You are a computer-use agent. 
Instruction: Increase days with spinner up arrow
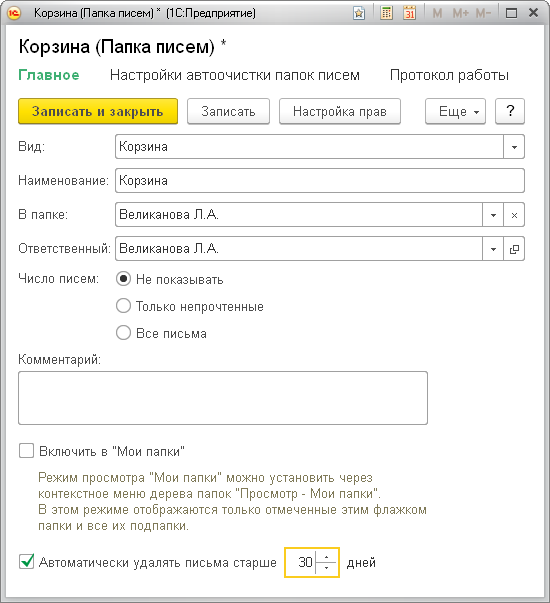(x=326, y=557)
